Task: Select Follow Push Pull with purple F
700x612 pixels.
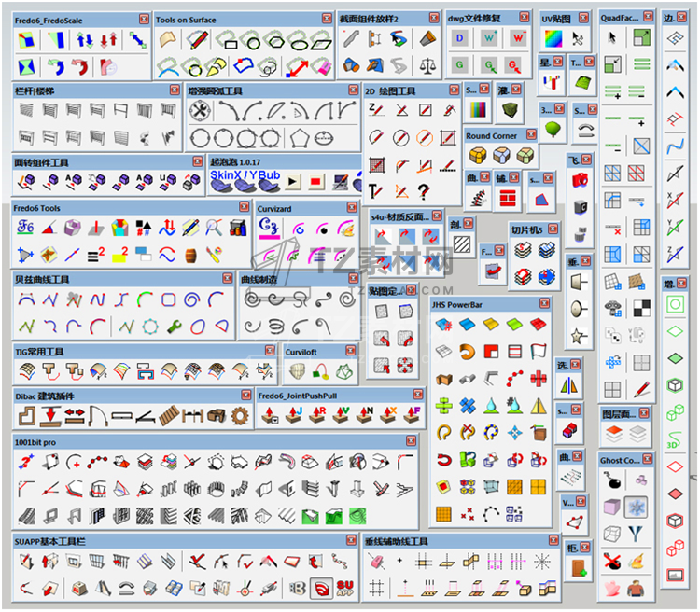Action: [413, 415]
